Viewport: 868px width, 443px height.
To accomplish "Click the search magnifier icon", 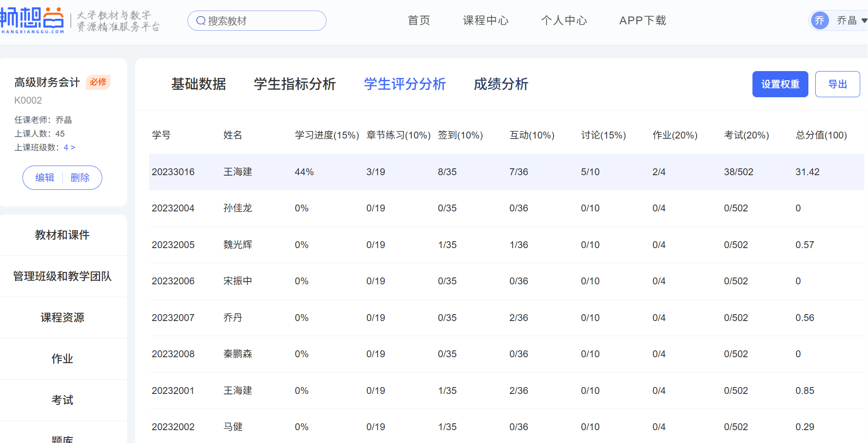I will coord(200,21).
